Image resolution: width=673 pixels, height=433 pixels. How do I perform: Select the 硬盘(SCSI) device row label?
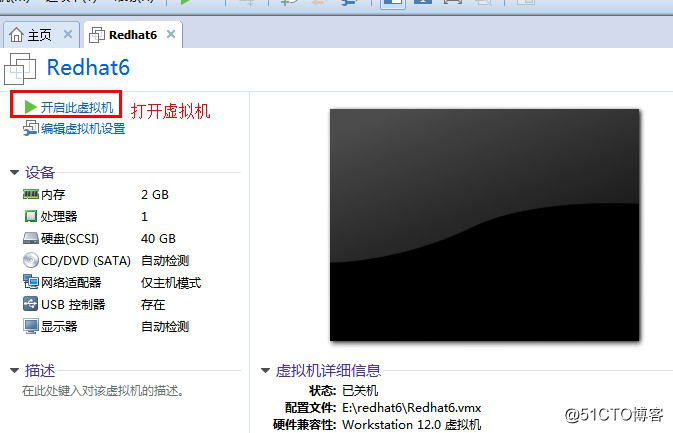click(70, 239)
